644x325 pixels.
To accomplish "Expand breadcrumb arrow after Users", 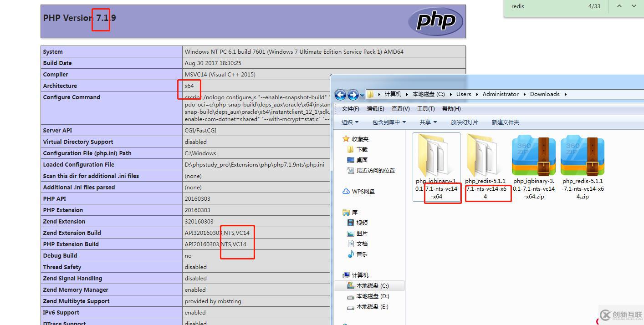I will coord(477,94).
